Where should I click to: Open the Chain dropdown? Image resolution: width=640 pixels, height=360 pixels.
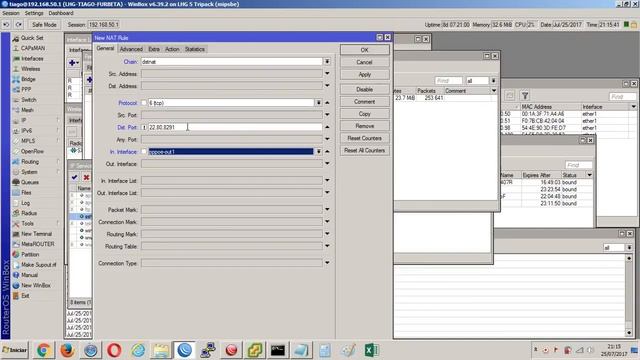click(x=327, y=62)
